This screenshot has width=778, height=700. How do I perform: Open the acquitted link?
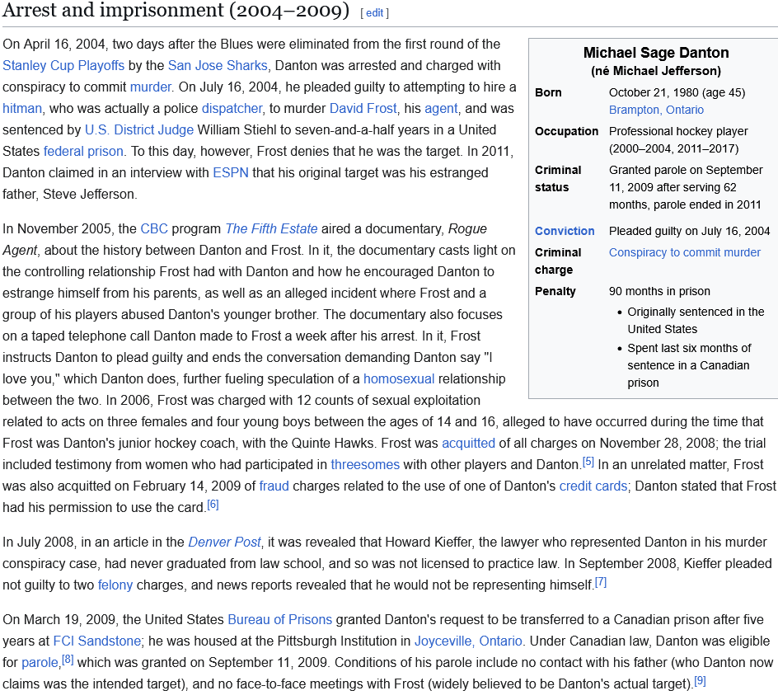[468, 443]
